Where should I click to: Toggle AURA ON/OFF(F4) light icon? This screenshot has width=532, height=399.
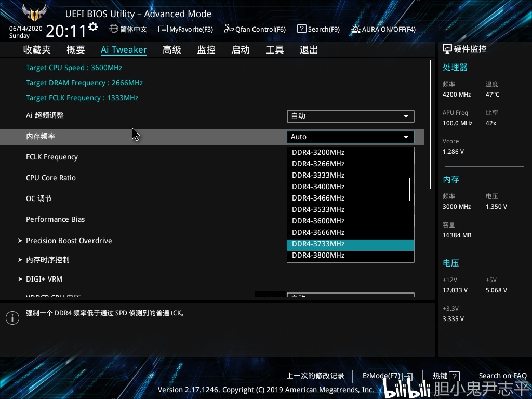pos(355,30)
